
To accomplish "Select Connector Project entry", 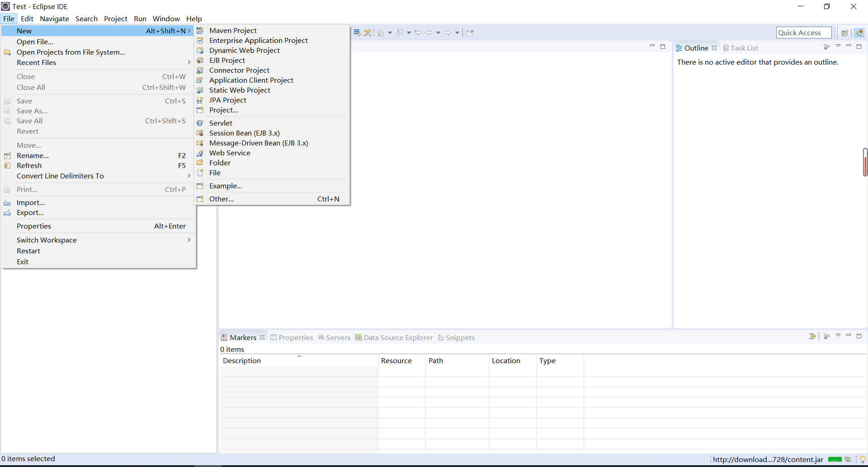I will pos(272,70).
